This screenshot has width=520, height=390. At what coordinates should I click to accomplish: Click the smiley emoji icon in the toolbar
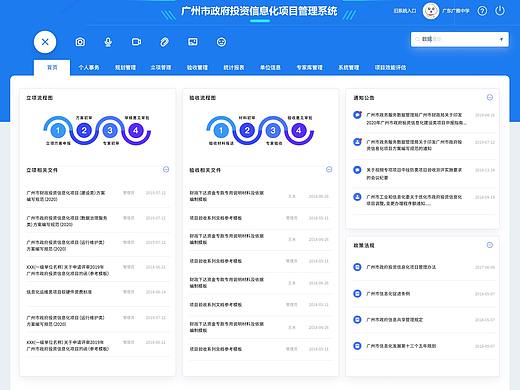[x=221, y=42]
